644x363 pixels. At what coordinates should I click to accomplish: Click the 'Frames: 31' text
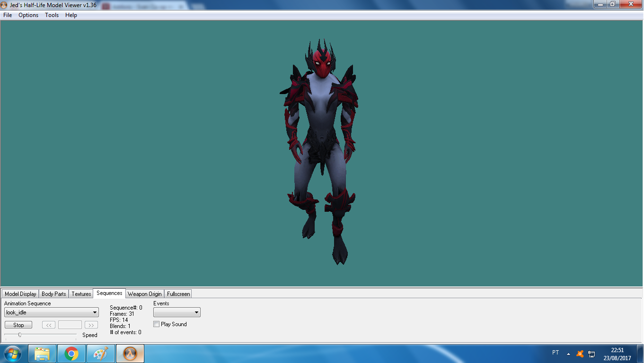122,314
